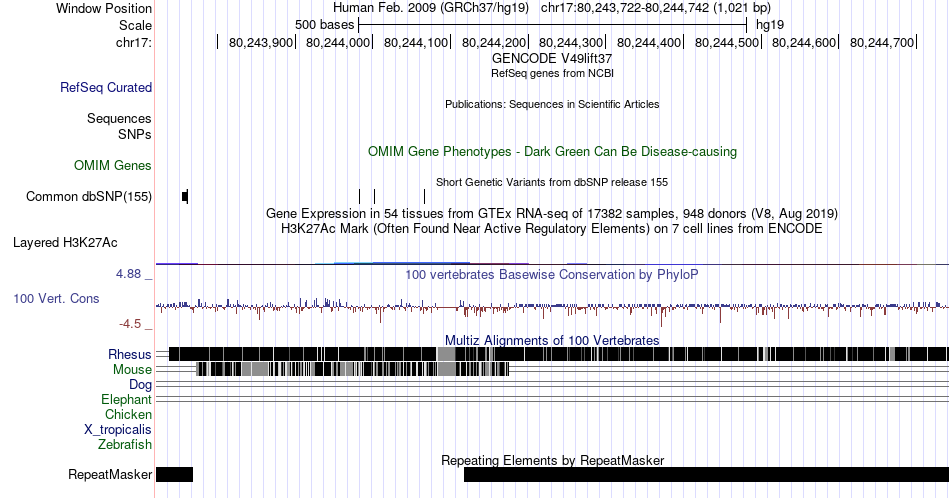Click the 4.88 PhyloP maximum value
Viewport: 950px width, 498px height.
pos(128,274)
